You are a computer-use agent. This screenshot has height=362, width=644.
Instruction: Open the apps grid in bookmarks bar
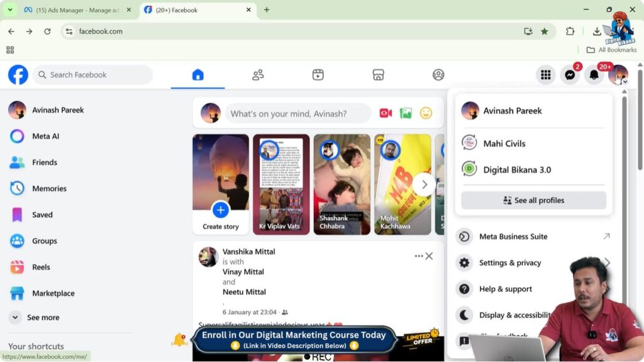point(10,50)
